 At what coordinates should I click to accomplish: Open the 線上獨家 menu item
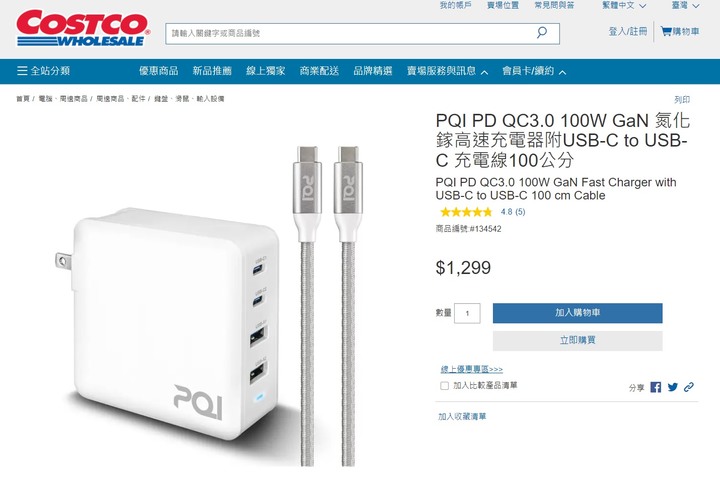(265, 71)
